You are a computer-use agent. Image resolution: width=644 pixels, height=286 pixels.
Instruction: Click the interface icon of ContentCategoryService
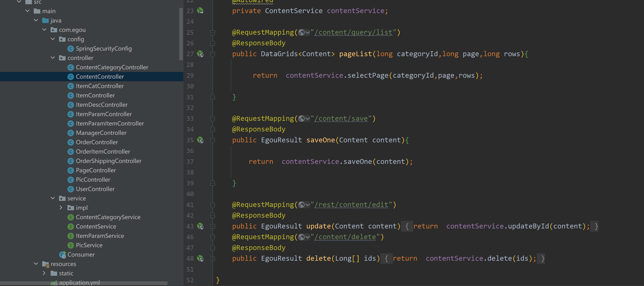click(71, 217)
